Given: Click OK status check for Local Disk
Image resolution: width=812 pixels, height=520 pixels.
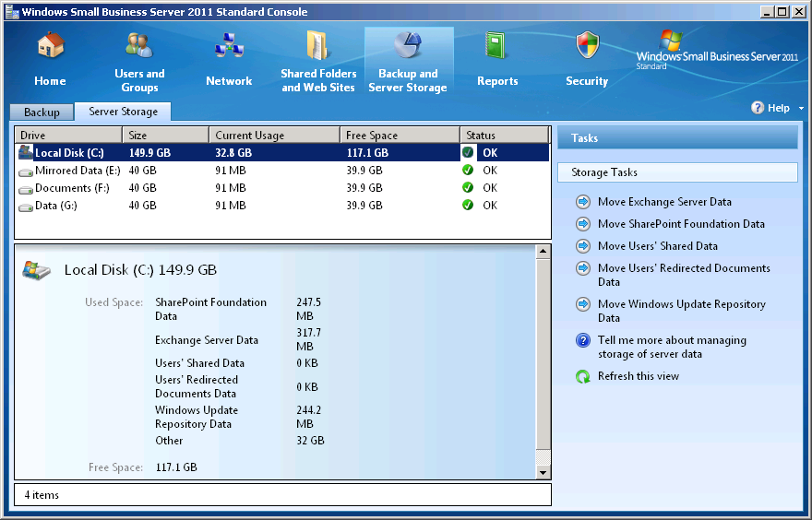Looking at the screenshot, I should (x=468, y=152).
